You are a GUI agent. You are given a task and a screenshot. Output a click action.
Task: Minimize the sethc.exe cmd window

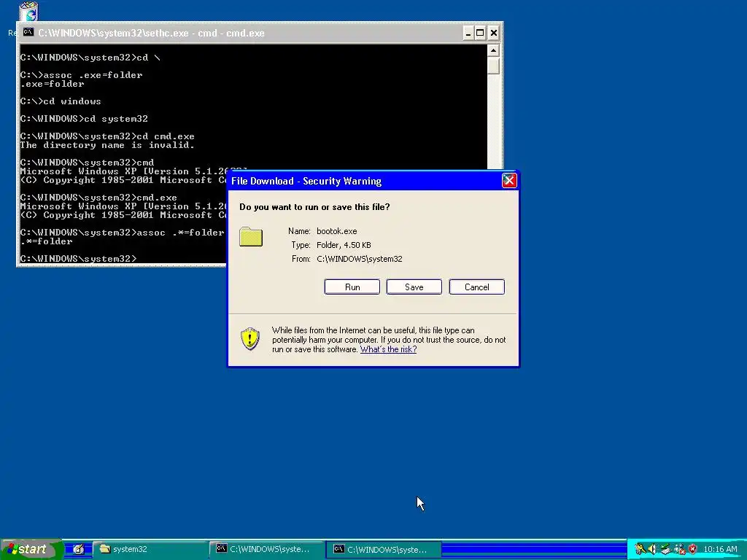click(x=468, y=33)
